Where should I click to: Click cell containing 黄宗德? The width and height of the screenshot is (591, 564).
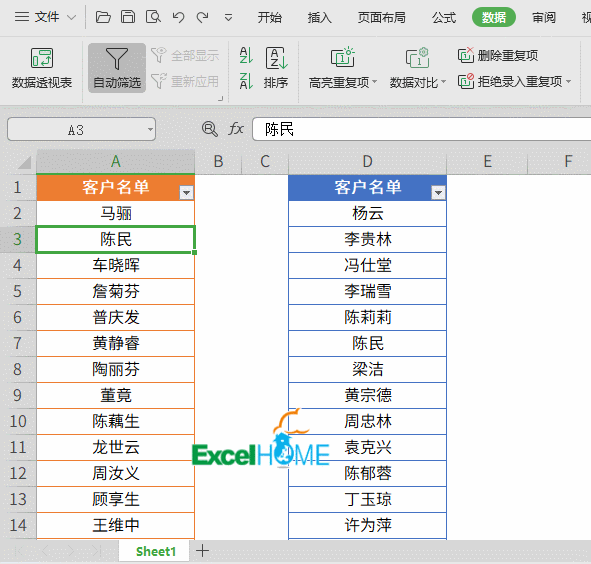tap(367, 395)
